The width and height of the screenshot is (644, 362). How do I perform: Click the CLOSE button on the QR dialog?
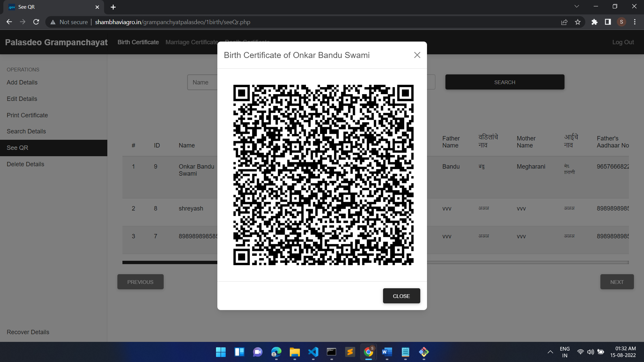pos(401,296)
